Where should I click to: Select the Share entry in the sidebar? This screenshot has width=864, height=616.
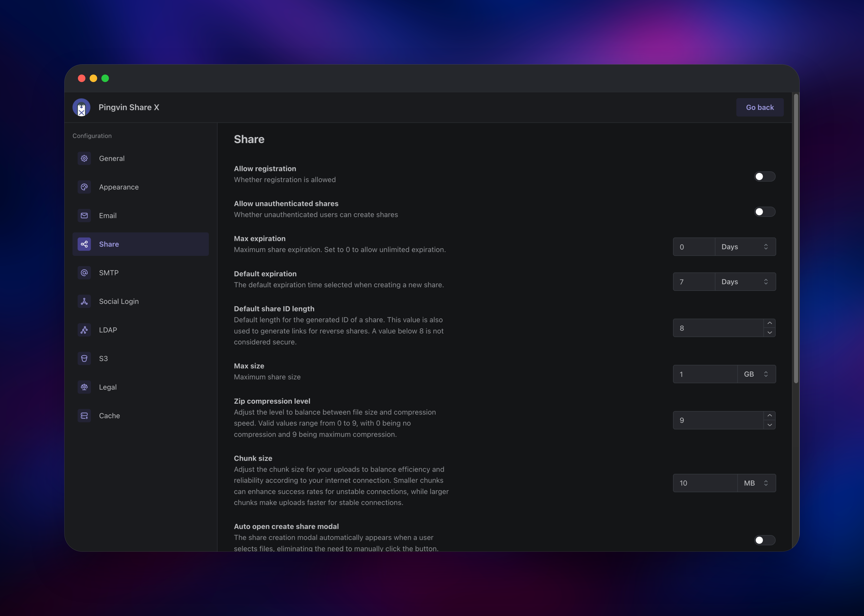pos(140,244)
